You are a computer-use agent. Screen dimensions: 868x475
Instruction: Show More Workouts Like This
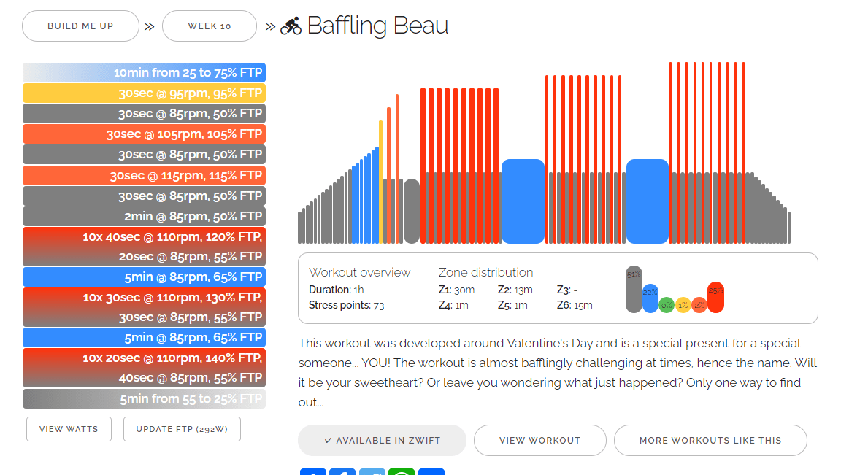(x=710, y=440)
